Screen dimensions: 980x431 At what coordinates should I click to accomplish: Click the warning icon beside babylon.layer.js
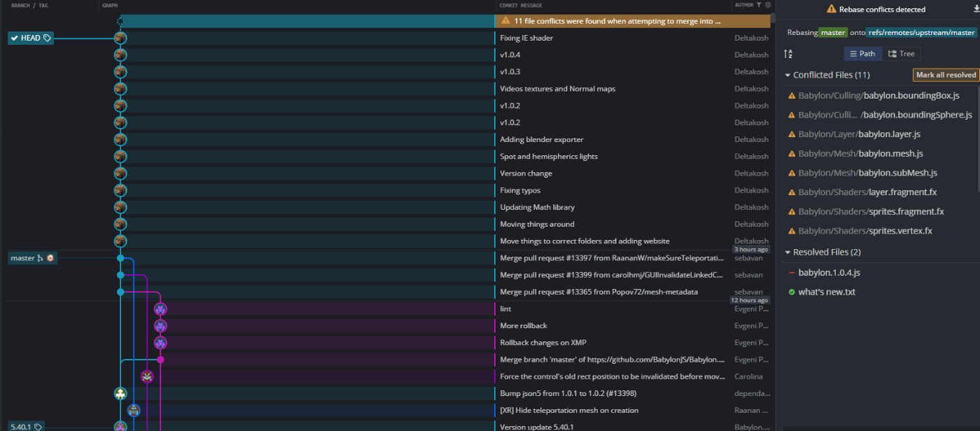tap(792, 134)
